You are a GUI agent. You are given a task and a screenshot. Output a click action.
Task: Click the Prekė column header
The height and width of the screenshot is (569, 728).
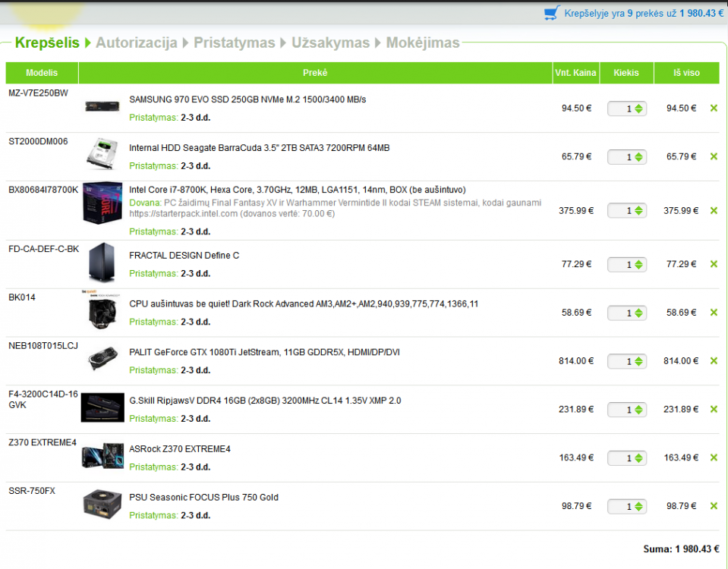pyautogui.click(x=315, y=73)
